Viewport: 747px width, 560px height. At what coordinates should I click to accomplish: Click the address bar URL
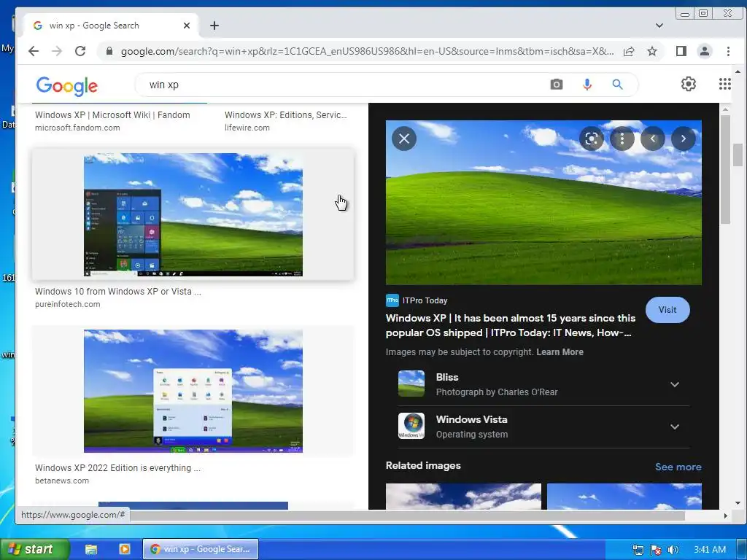[x=367, y=51]
